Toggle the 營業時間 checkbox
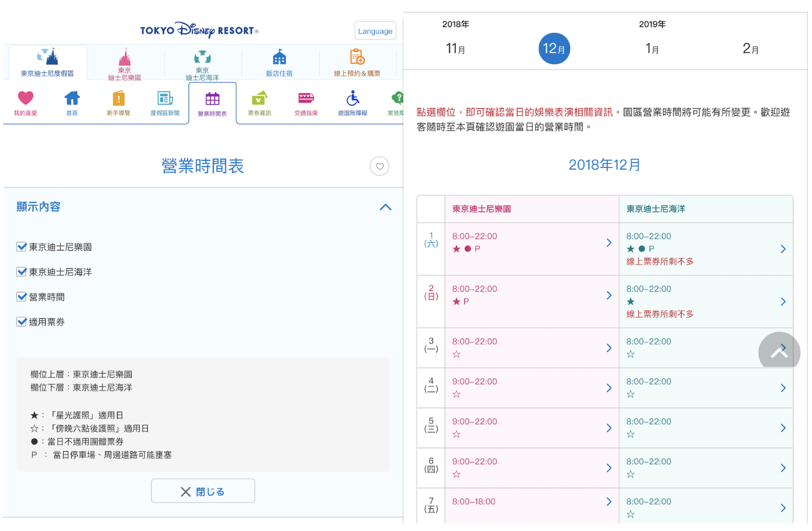This screenshot has width=812, height=531. coord(22,297)
